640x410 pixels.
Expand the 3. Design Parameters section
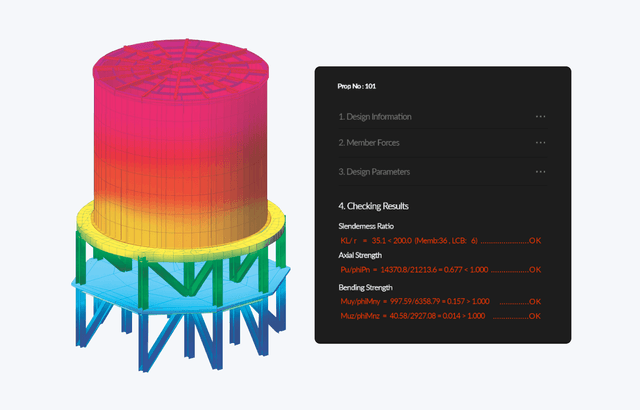[374, 172]
